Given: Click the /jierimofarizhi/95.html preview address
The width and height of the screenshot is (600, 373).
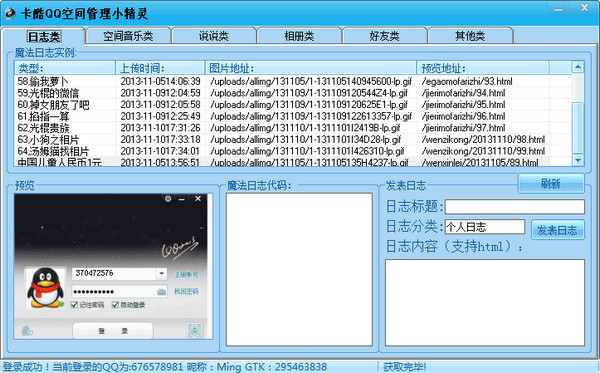Looking at the screenshot, I should [x=463, y=104].
